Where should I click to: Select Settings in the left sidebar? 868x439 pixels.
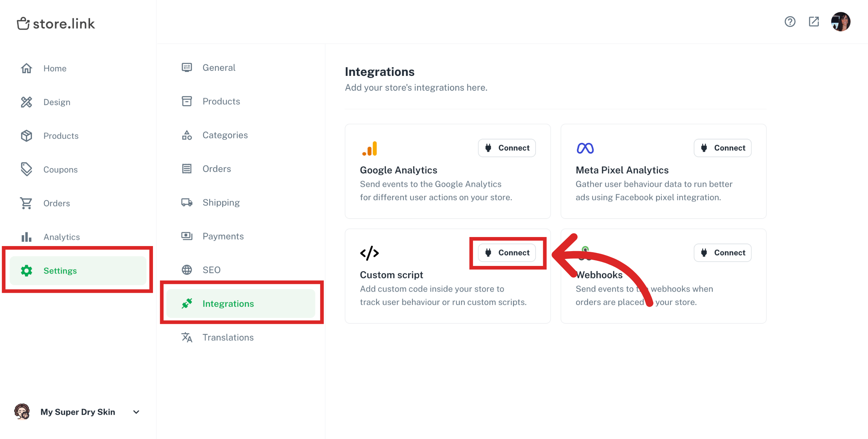pyautogui.click(x=60, y=270)
